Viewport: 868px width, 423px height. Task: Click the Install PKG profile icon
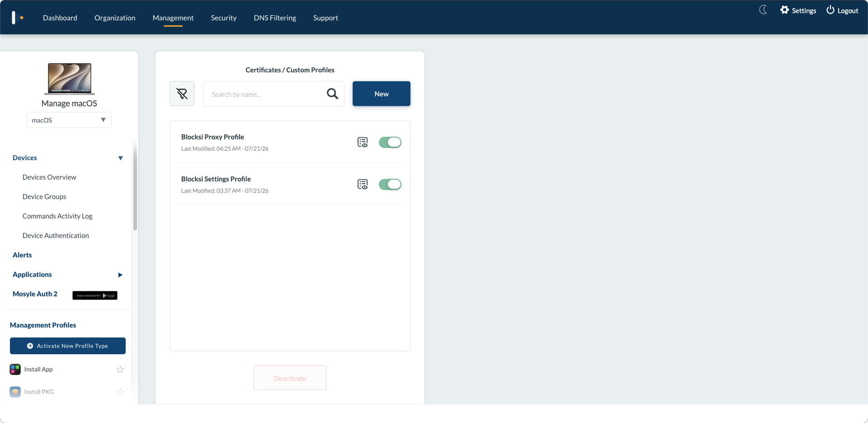(x=15, y=392)
